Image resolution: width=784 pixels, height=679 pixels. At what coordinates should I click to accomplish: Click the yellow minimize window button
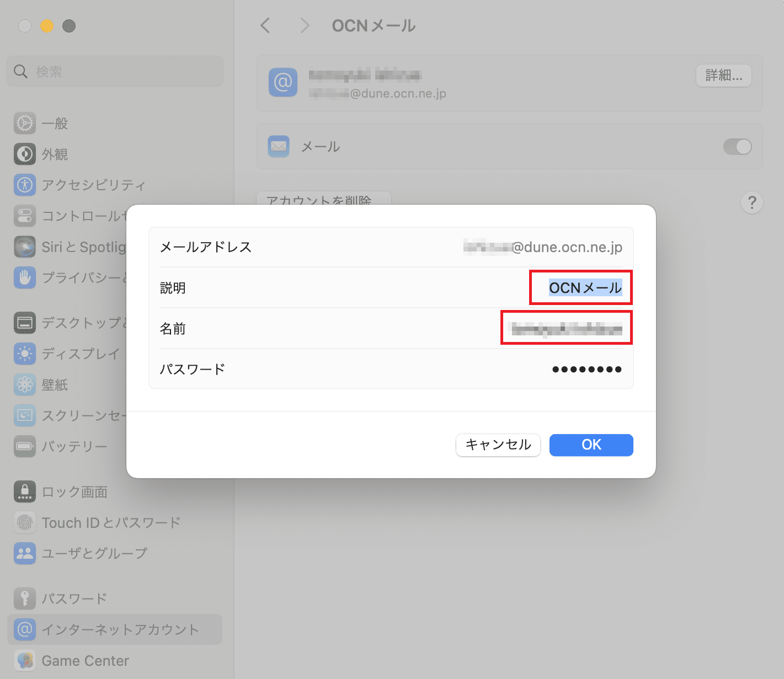click(47, 26)
